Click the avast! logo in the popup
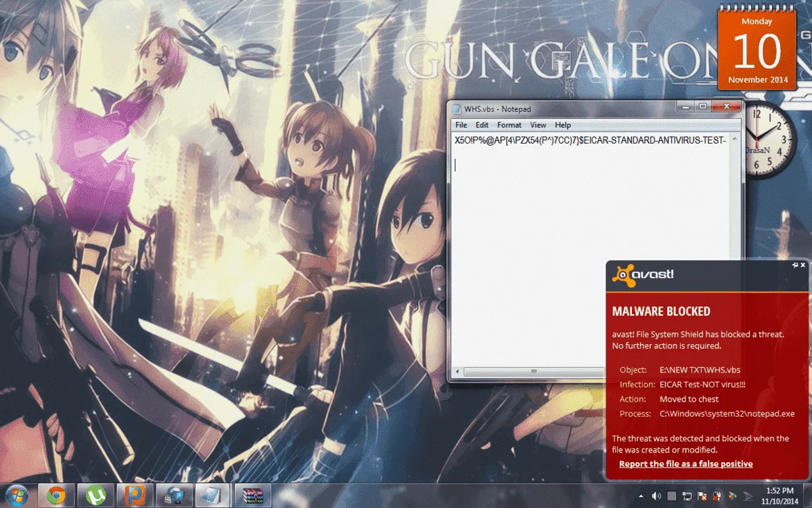 (643, 274)
